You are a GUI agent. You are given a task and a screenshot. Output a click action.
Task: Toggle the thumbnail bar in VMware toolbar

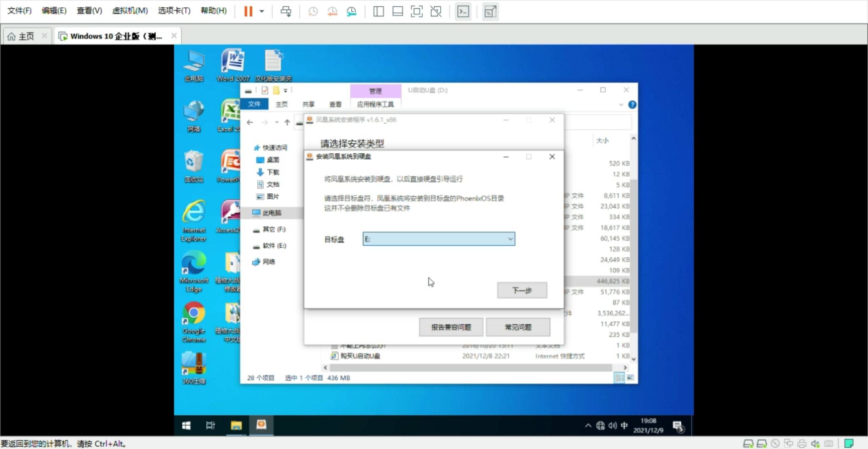coord(397,11)
